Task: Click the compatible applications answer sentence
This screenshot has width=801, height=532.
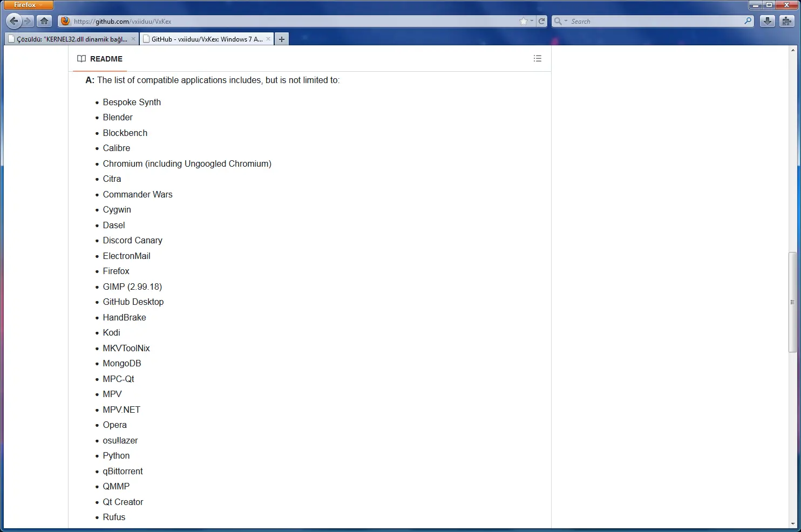Action: [213, 80]
